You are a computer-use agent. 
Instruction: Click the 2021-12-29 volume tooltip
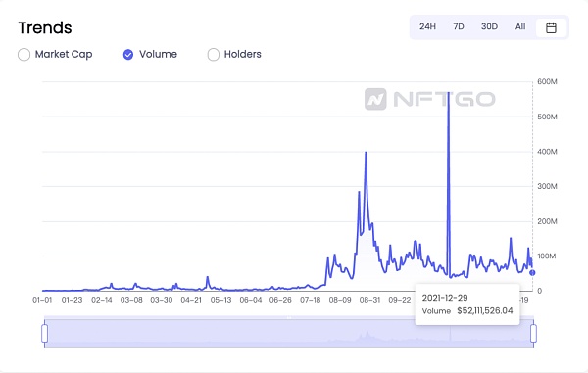tap(467, 304)
